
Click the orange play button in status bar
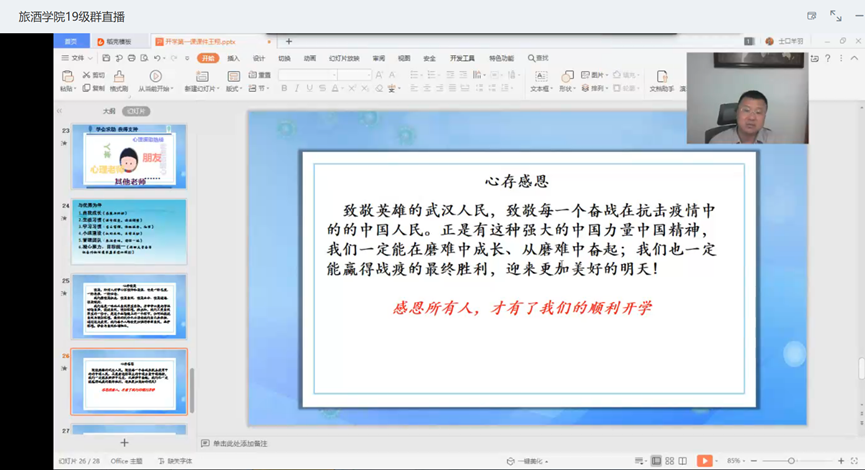pyautogui.click(x=704, y=460)
